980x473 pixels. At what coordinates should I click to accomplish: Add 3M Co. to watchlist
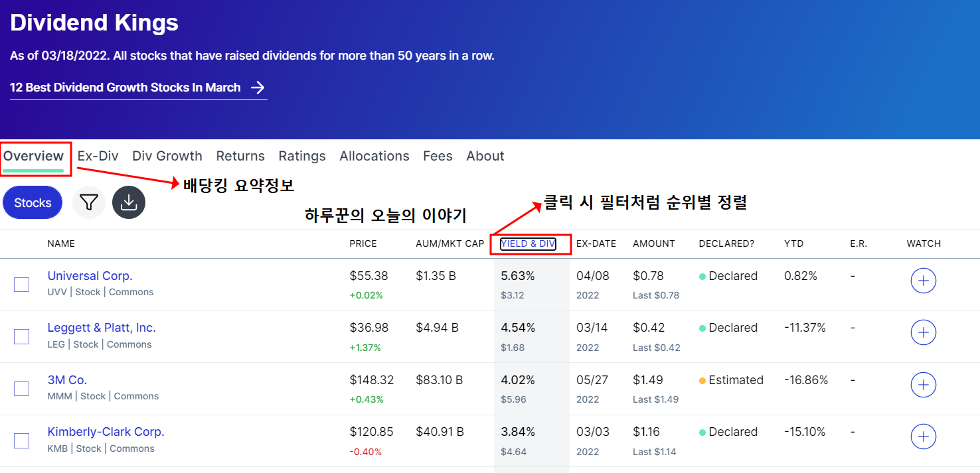point(923,385)
